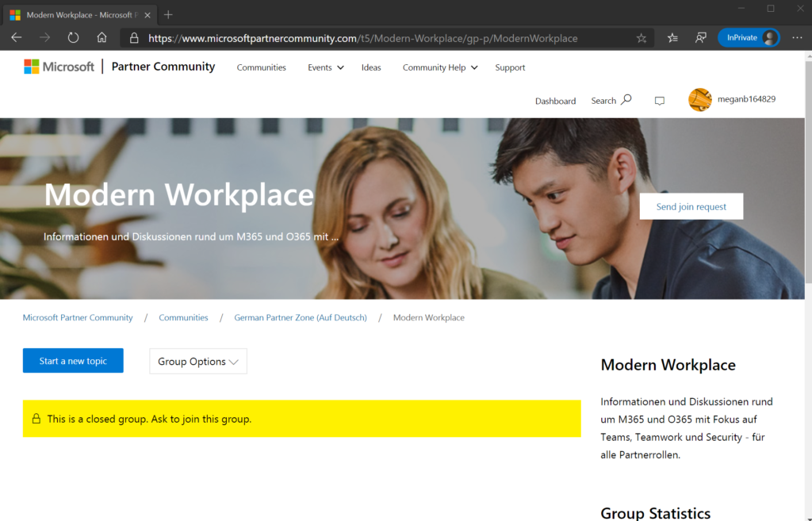Open a new browser tab

tap(168, 15)
